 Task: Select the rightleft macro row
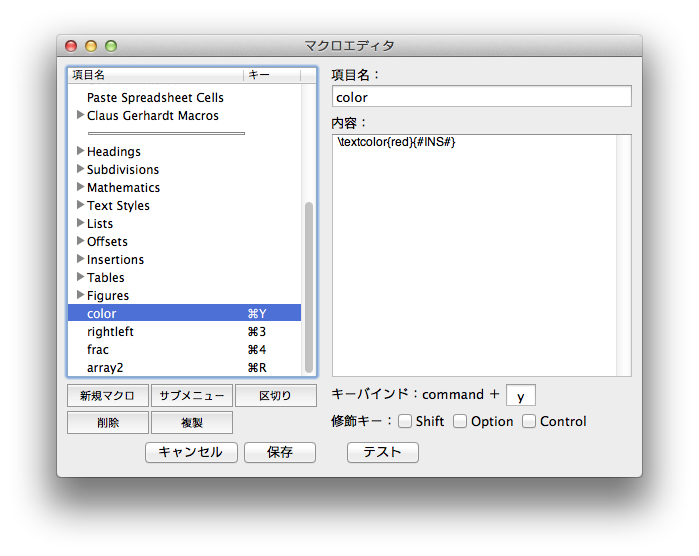(x=185, y=331)
